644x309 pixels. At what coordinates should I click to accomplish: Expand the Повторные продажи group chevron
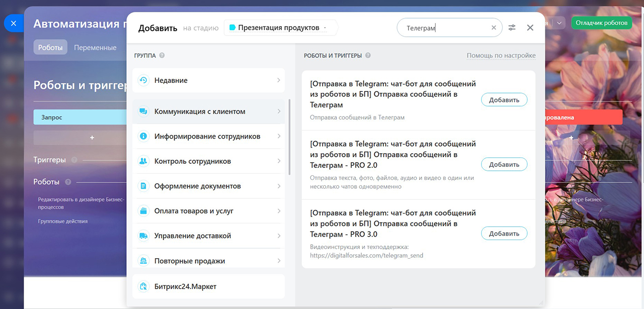coord(279,261)
